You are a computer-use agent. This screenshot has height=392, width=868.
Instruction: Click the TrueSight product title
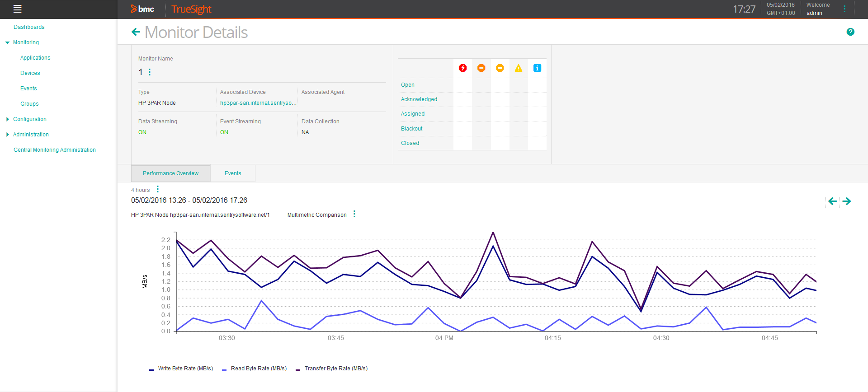coord(191,9)
